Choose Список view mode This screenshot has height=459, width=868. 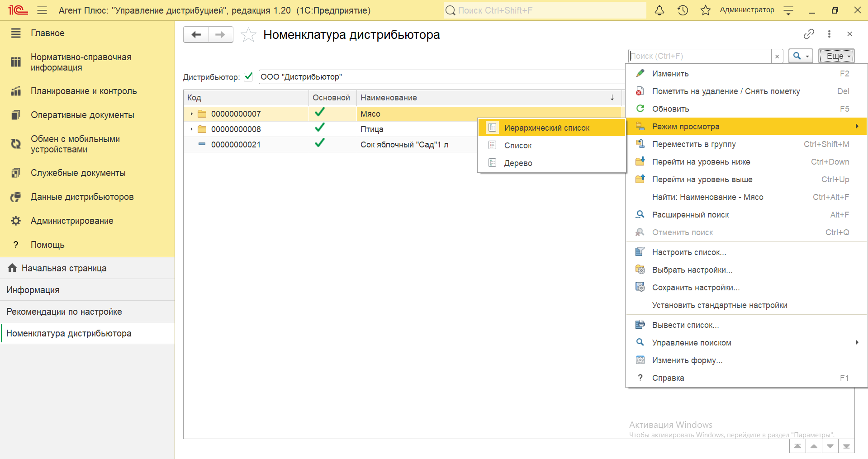(x=552, y=146)
